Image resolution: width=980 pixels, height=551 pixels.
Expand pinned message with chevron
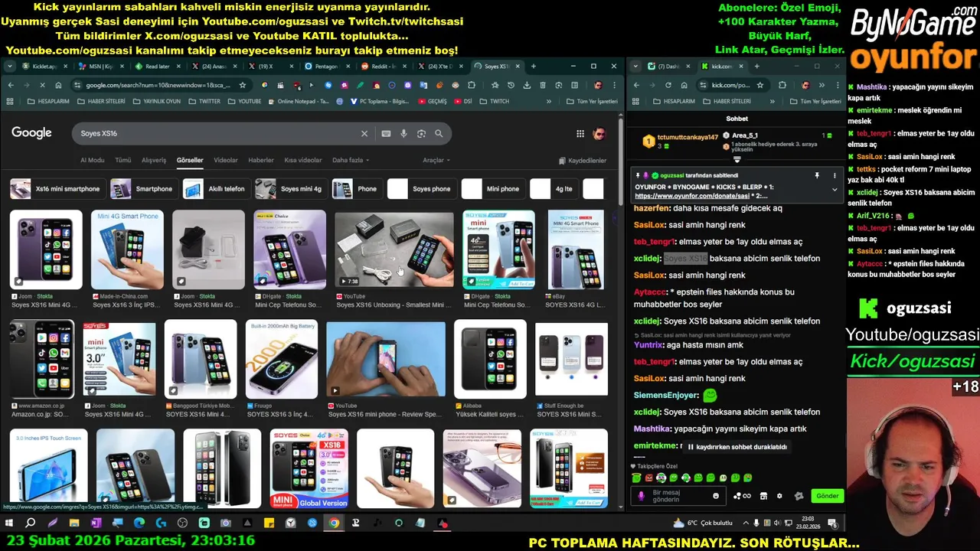click(835, 189)
